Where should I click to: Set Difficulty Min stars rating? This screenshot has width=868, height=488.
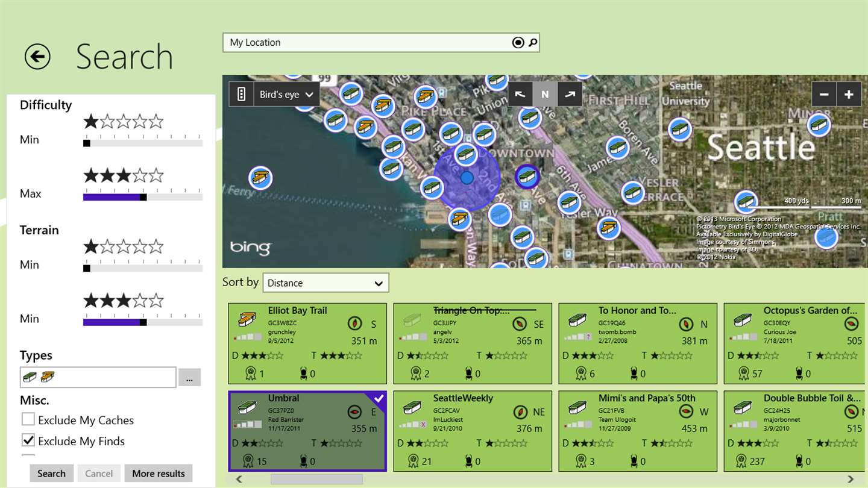coord(124,122)
